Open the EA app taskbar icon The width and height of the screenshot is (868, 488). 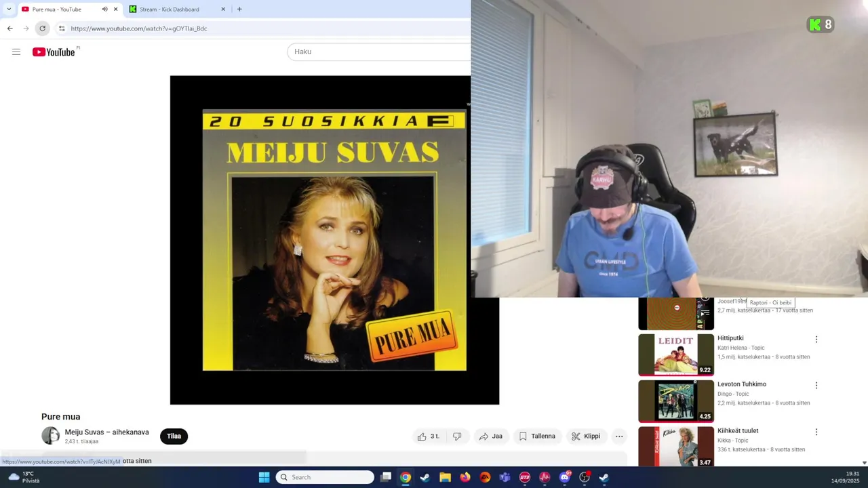coord(485,477)
